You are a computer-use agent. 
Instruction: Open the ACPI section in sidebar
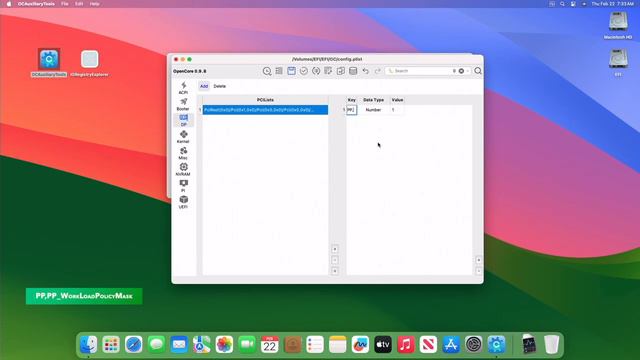[183, 88]
